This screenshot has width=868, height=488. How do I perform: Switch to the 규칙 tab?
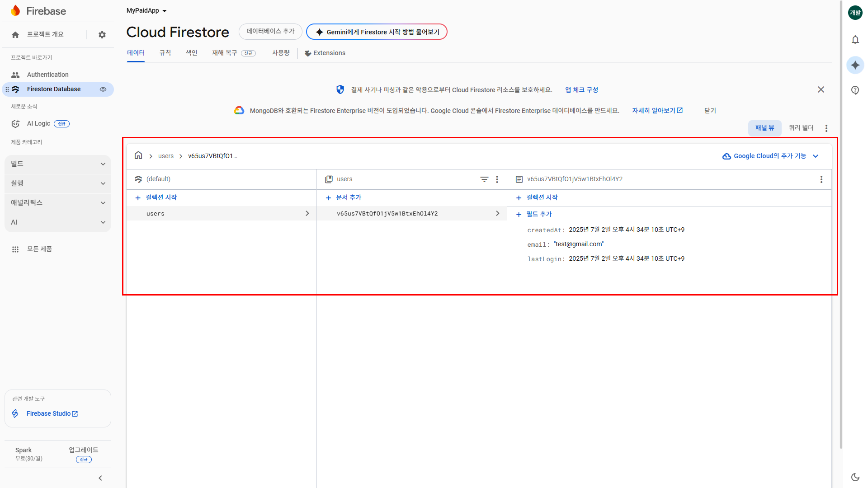tap(165, 53)
